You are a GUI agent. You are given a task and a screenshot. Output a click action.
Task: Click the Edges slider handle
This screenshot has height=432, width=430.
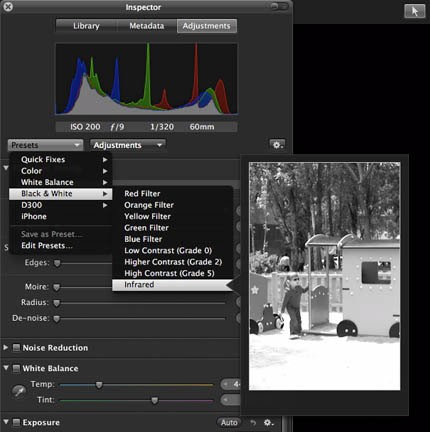pos(57,263)
